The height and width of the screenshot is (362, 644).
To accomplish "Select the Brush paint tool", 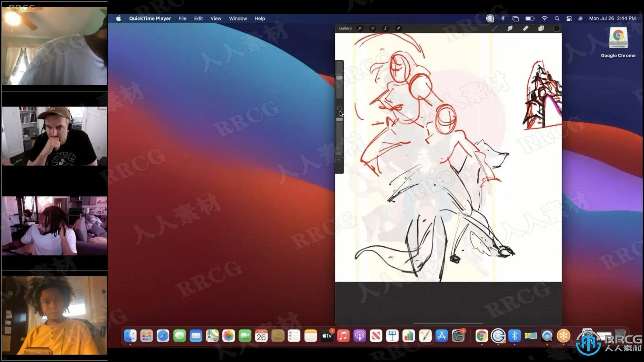I will pos(494,28).
